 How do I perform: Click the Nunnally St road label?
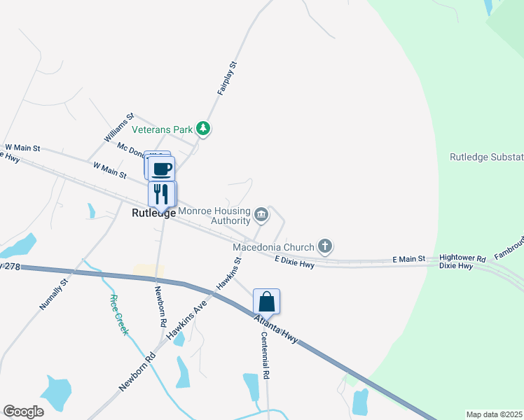pos(54,295)
